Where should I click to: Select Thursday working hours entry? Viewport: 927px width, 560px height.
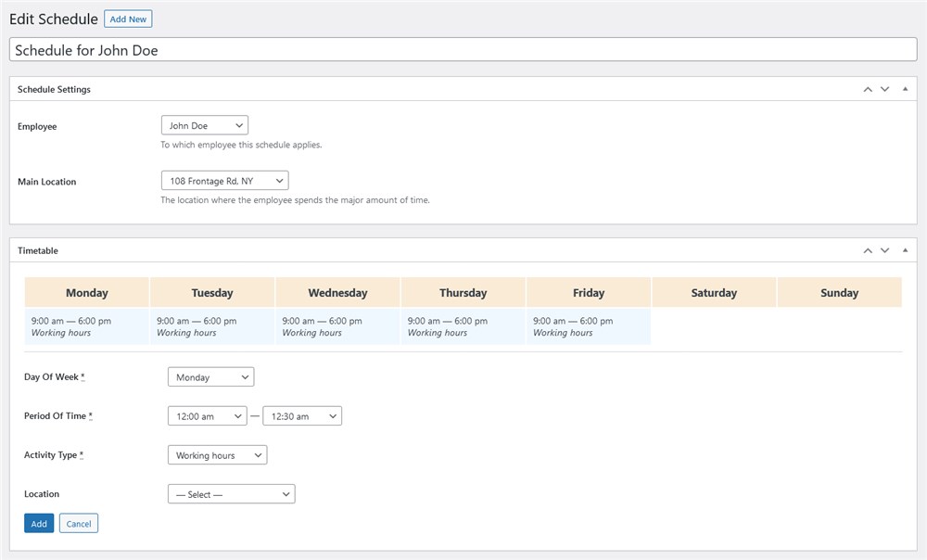(x=463, y=326)
